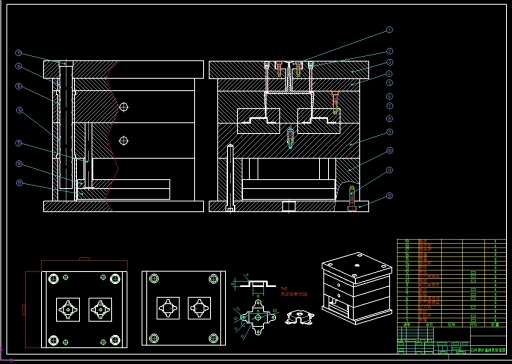Viewport: 512px width, 364px height.
Task: Select the red break line in left section view
Action: [x=112, y=136]
